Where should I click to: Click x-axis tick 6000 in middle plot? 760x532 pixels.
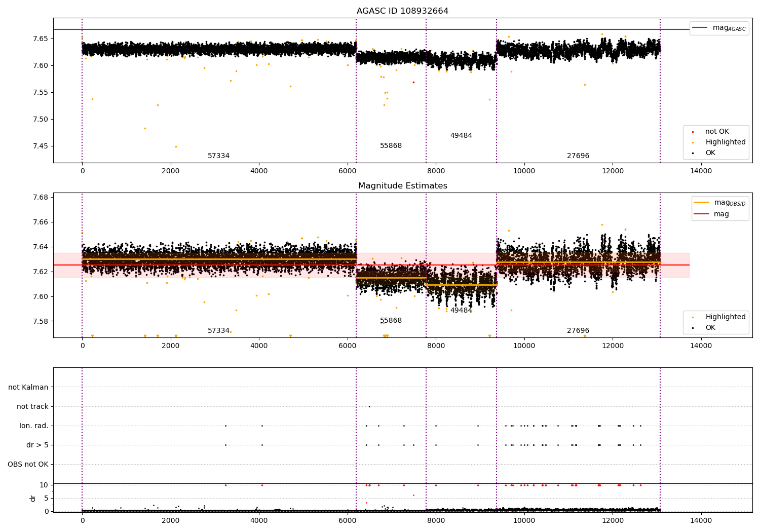[348, 346]
